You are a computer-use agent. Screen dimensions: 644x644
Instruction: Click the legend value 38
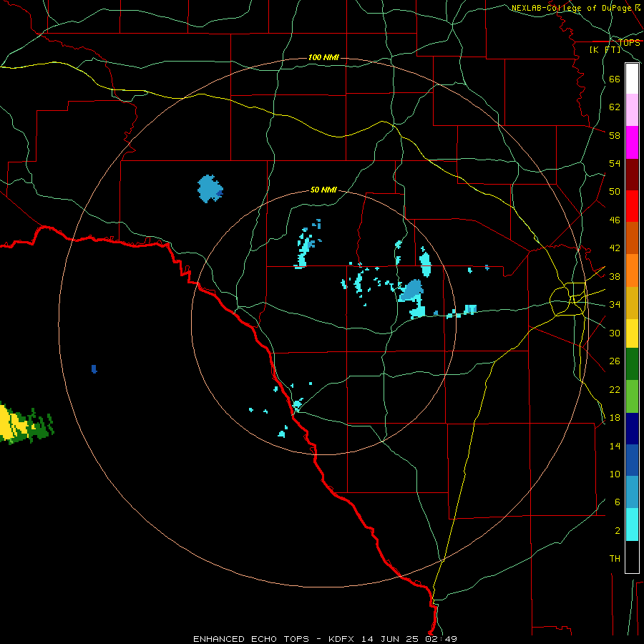(x=615, y=276)
